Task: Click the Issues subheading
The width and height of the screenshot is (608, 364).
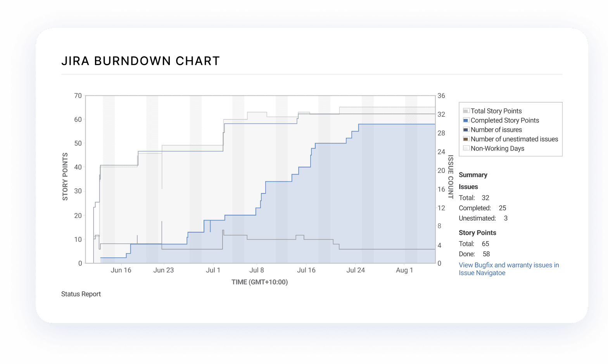Action: [468, 186]
